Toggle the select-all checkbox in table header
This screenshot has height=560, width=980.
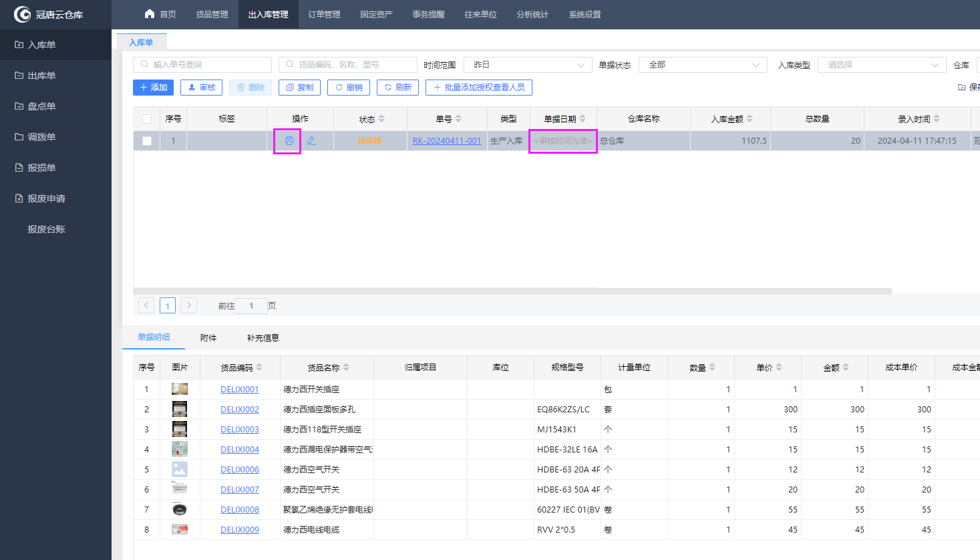coord(147,119)
